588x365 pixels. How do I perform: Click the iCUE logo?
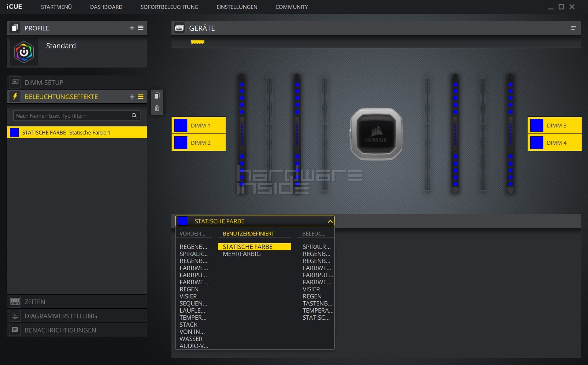tap(14, 7)
